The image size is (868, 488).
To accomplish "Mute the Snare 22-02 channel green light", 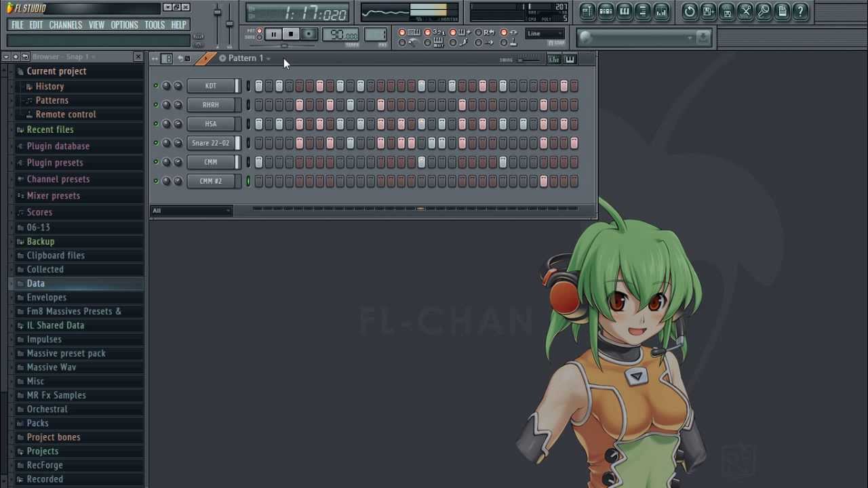I will click(156, 143).
